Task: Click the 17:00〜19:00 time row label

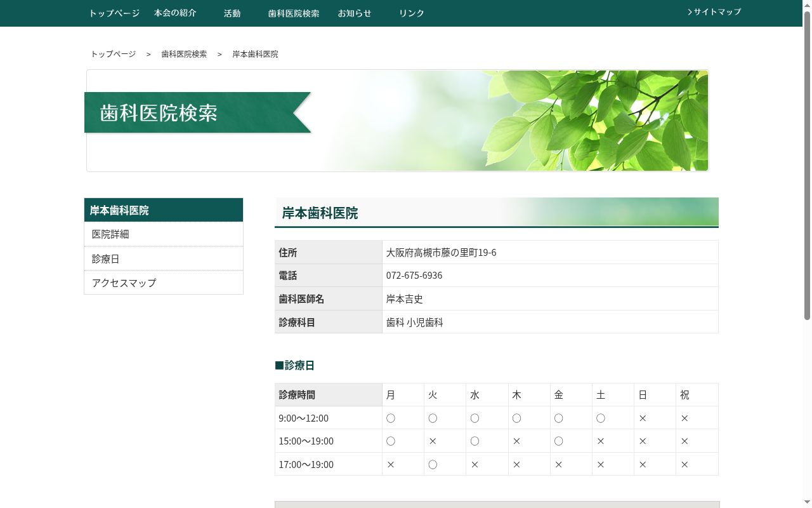Action: 329,464
